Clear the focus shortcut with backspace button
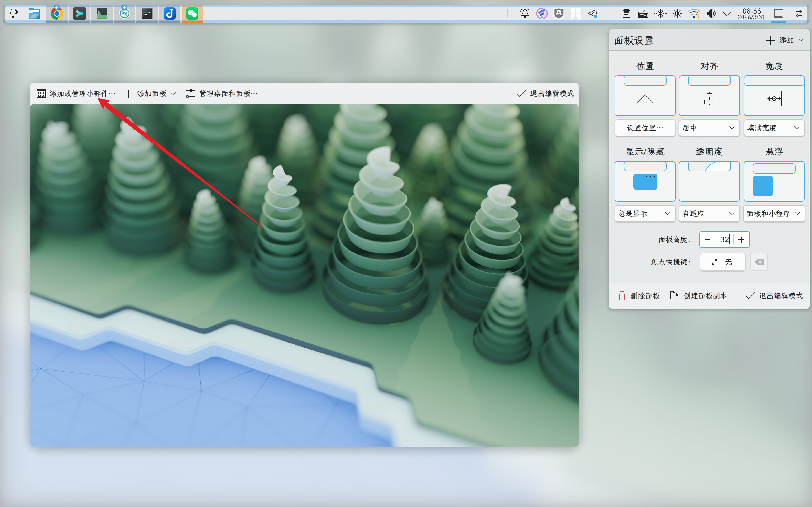The height and width of the screenshot is (507, 812). click(759, 262)
